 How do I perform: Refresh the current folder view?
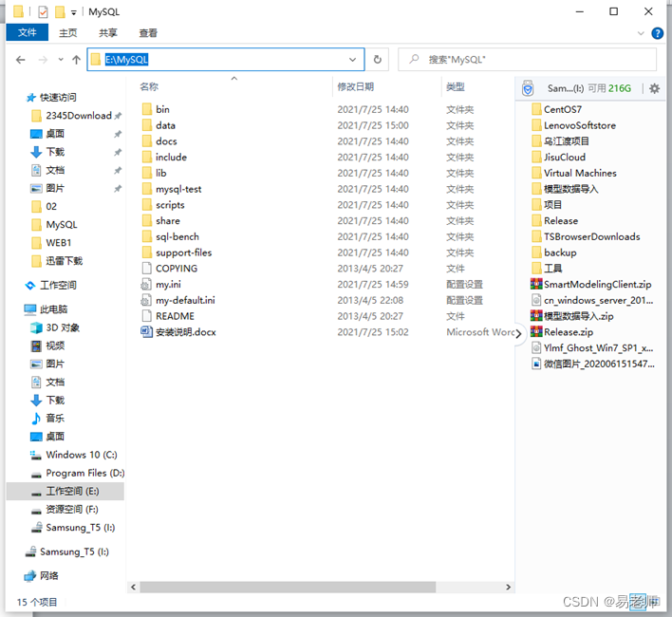(x=377, y=59)
